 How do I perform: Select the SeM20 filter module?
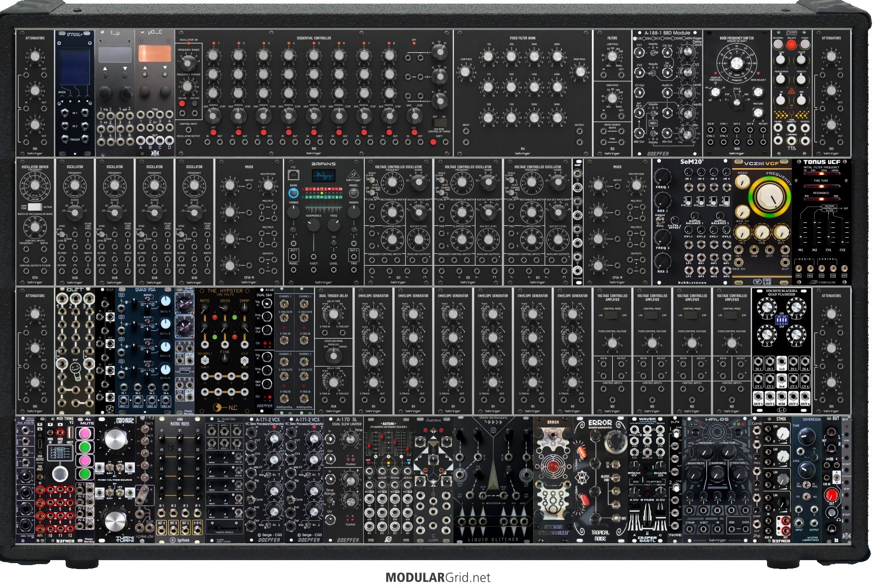[692, 222]
